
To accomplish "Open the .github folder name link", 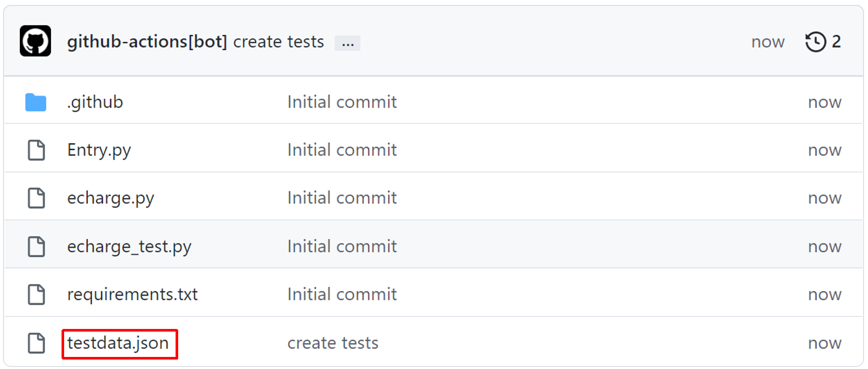I will pos(95,102).
